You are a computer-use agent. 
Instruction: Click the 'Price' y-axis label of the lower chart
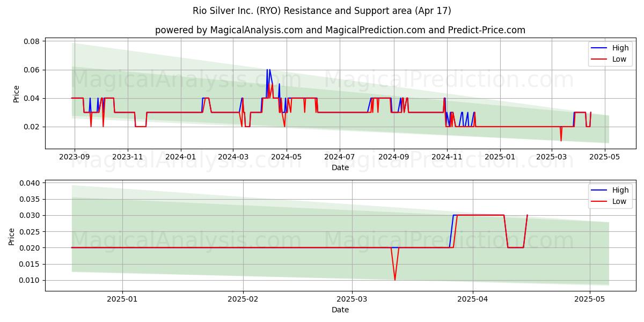tap(12, 236)
